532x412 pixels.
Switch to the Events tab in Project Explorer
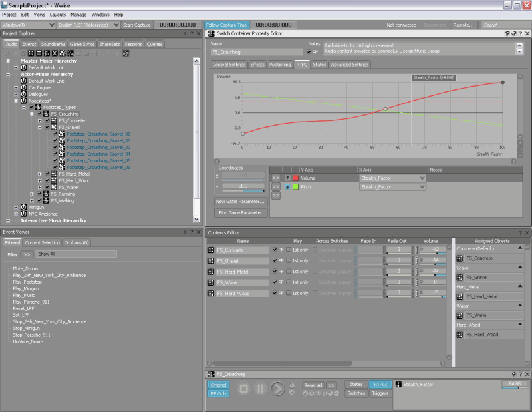coord(29,44)
